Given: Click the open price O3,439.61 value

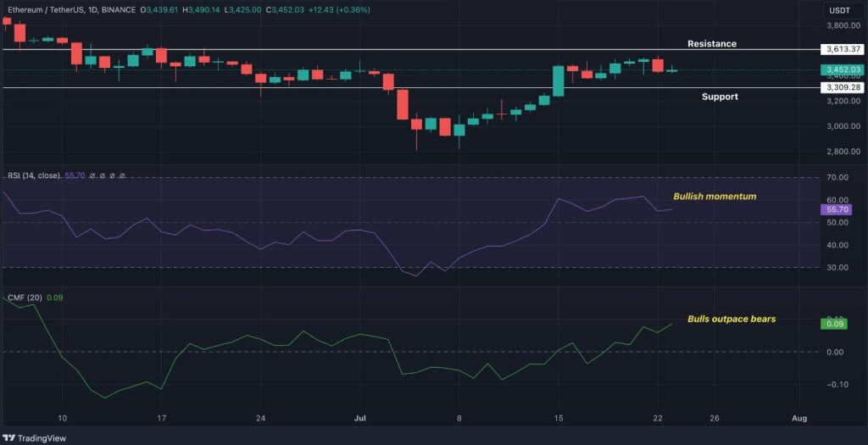Looking at the screenshot, I should (159, 10).
